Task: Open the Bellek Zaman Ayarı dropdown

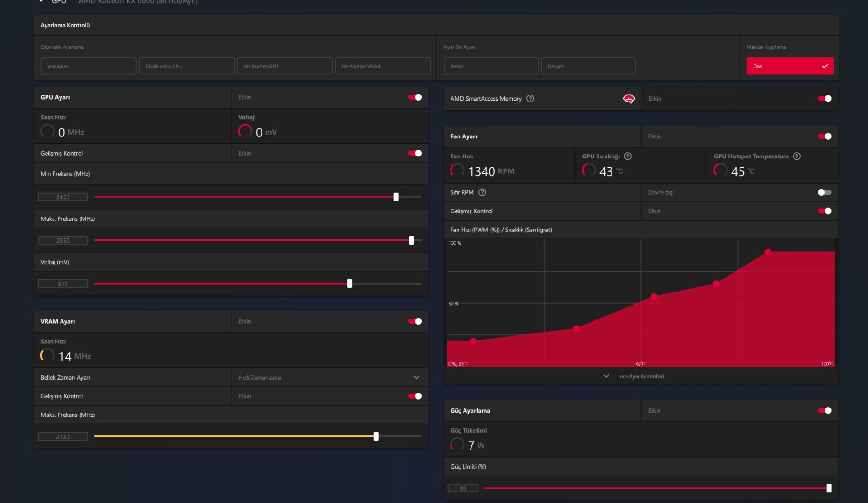Action: click(x=329, y=378)
